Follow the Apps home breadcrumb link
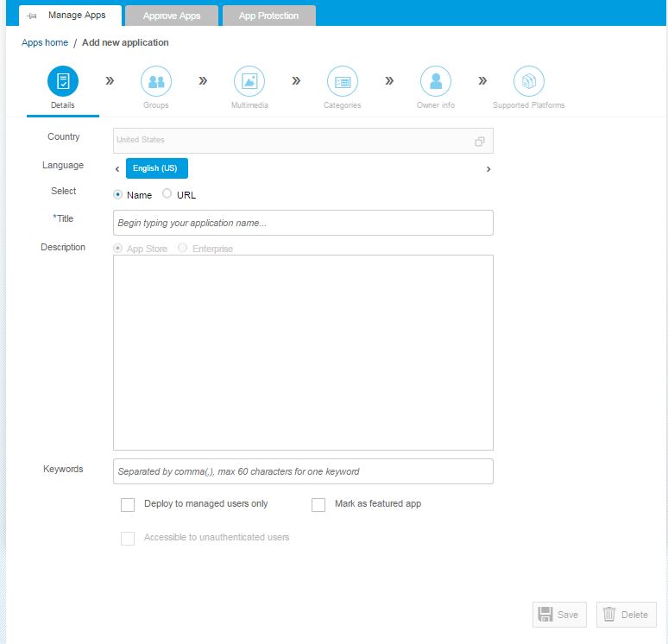Screen dimensions: 668x644 45,42
